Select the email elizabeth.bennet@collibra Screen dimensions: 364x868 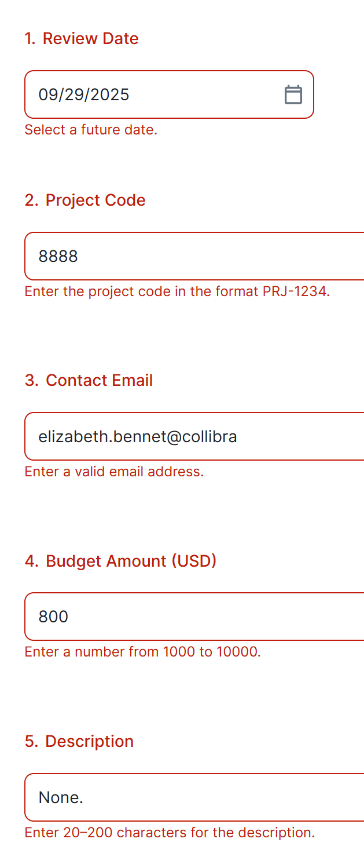[138, 436]
